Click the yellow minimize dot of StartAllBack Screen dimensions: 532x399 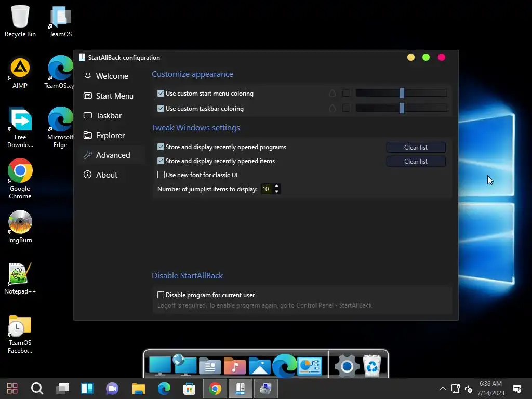pos(411,57)
